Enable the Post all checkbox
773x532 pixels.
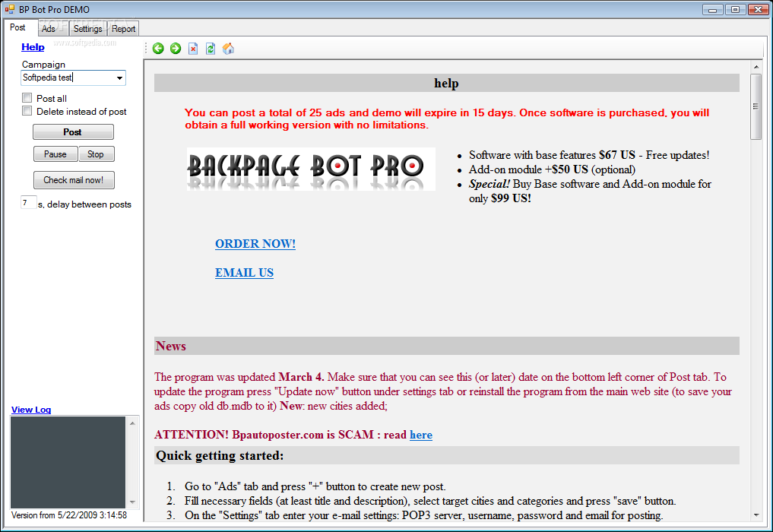[x=27, y=97]
